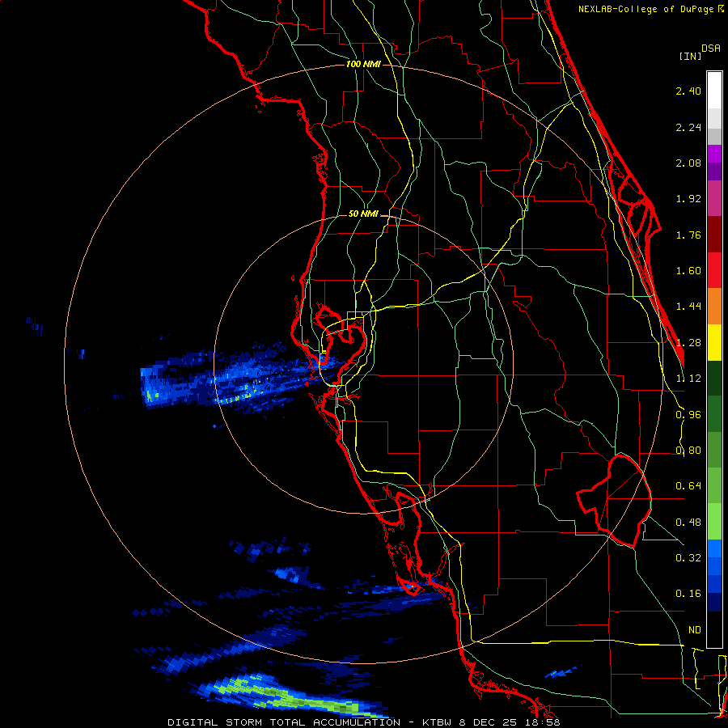
Task: Select the 2.24 legend value
Action: coord(688,127)
